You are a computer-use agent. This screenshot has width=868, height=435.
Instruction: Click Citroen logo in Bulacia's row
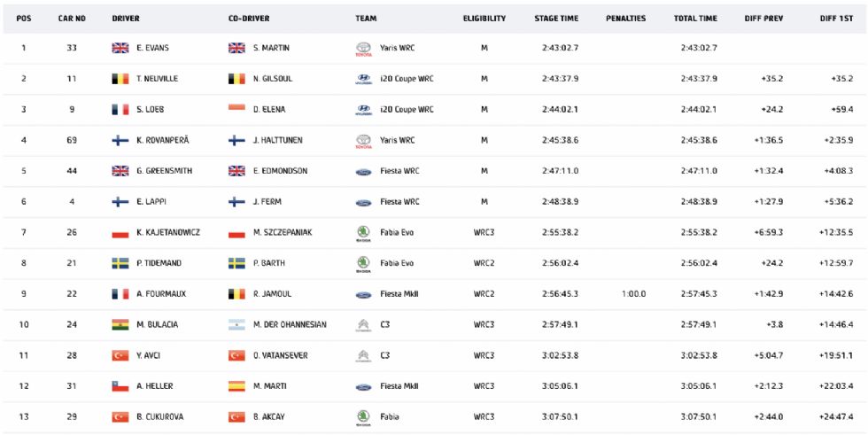[364, 325]
